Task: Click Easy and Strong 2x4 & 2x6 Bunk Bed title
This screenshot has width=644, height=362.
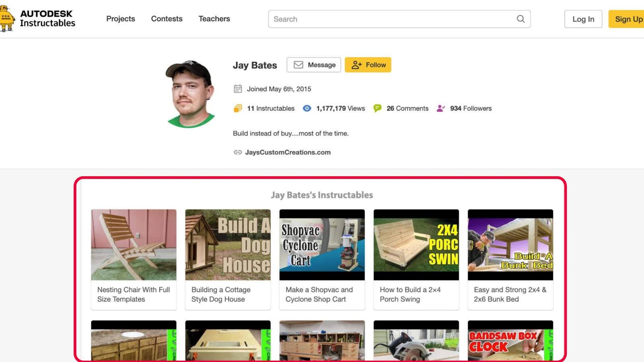Action: tap(510, 294)
